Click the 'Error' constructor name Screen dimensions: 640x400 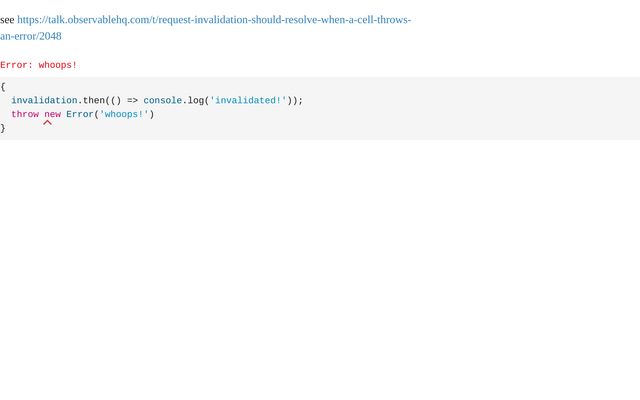(x=80, y=114)
